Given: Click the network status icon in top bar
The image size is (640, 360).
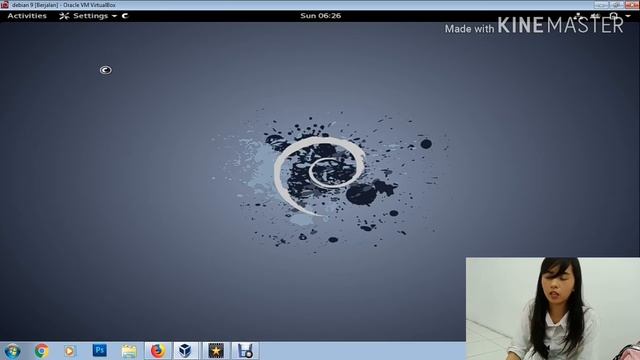Looking at the screenshot, I should 578,16.
